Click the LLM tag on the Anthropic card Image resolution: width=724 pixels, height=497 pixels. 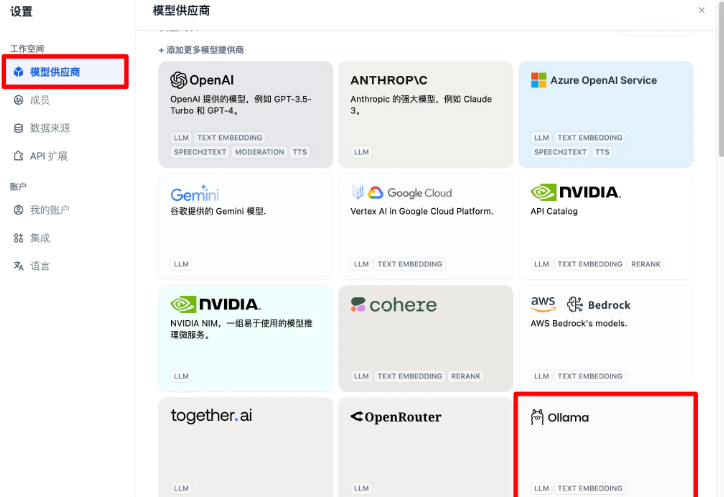click(361, 152)
